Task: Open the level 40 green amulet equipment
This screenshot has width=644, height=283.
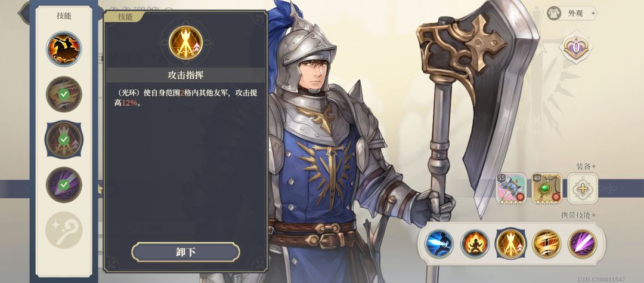Action: coord(547,189)
